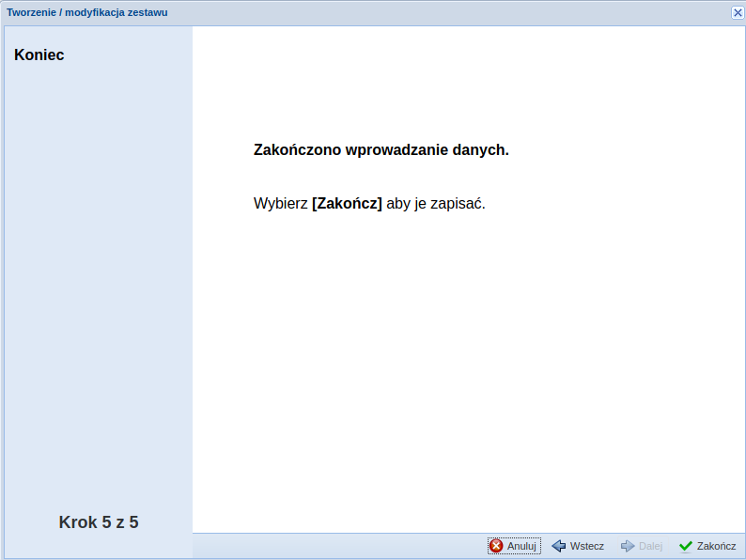The width and height of the screenshot is (746, 560).
Task: Close the dialog with the title bar X
Action: point(738,12)
